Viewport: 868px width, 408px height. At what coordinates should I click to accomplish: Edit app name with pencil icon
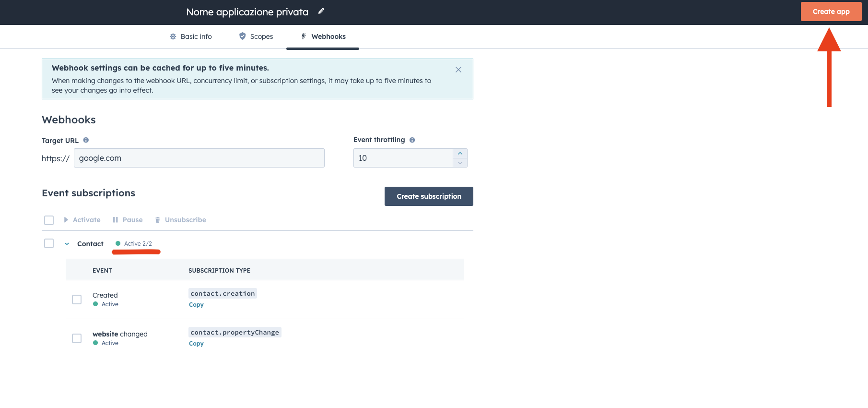(x=321, y=11)
